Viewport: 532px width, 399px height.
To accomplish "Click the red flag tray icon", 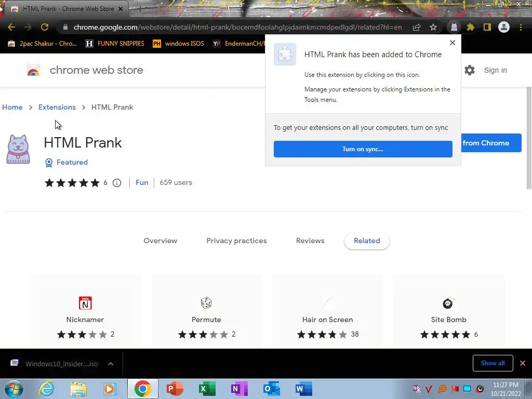I will [x=455, y=389].
